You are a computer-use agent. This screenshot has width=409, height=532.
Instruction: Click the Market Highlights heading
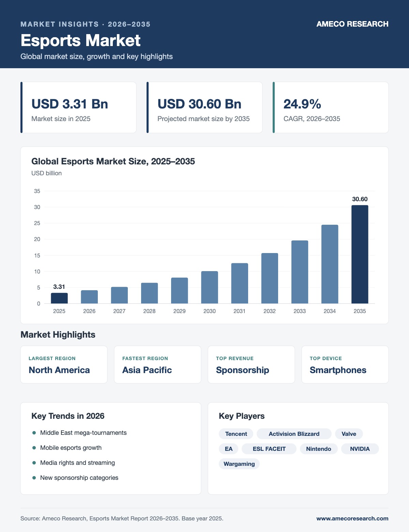(x=58, y=335)
